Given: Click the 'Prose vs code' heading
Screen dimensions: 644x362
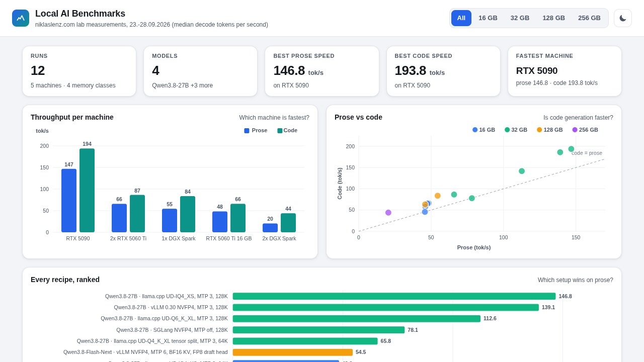Looking at the screenshot, I should coord(358,117).
